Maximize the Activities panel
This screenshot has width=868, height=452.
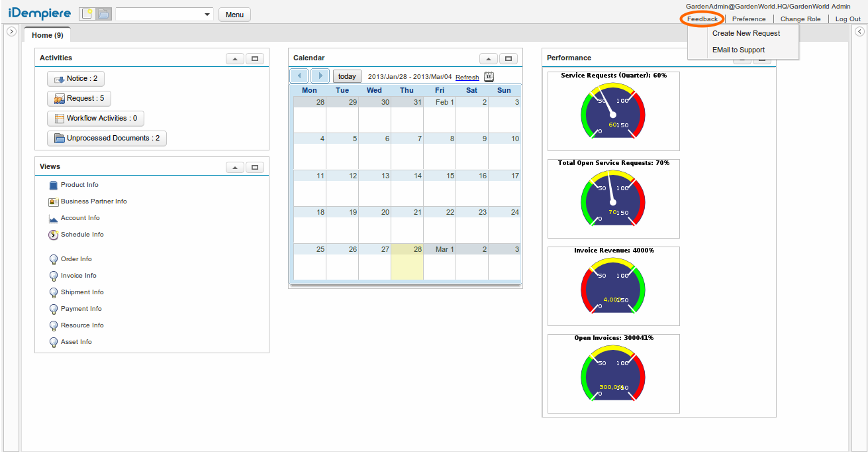(255, 58)
